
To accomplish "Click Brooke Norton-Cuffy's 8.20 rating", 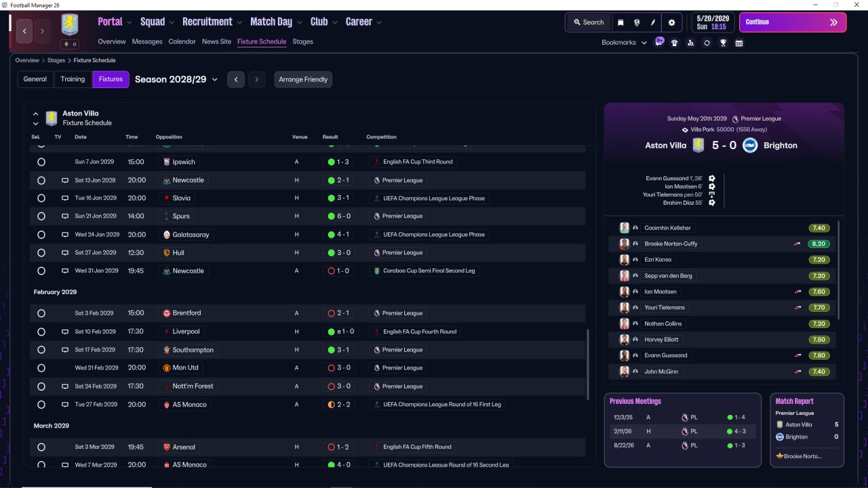I will pos(818,244).
